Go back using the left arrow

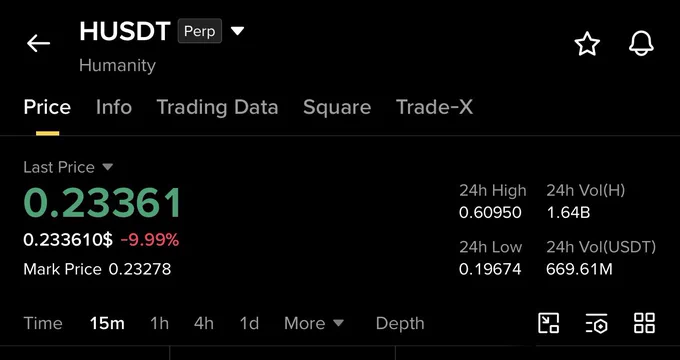[x=39, y=43]
